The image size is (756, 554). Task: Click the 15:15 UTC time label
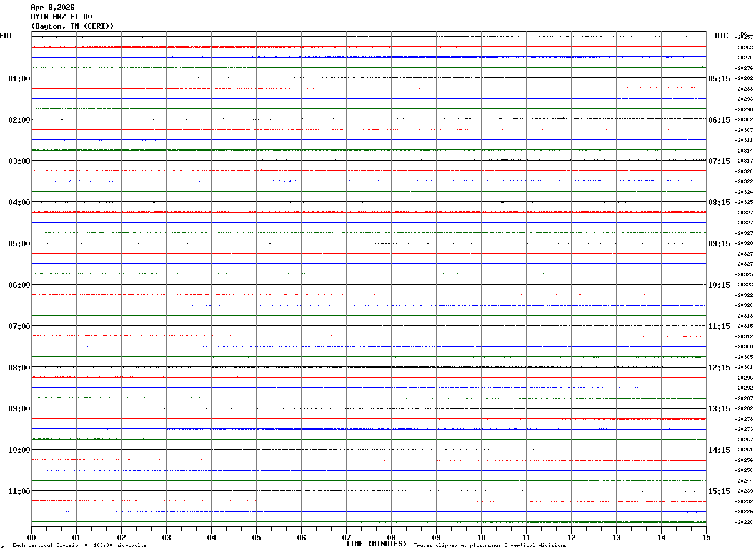tap(719, 491)
